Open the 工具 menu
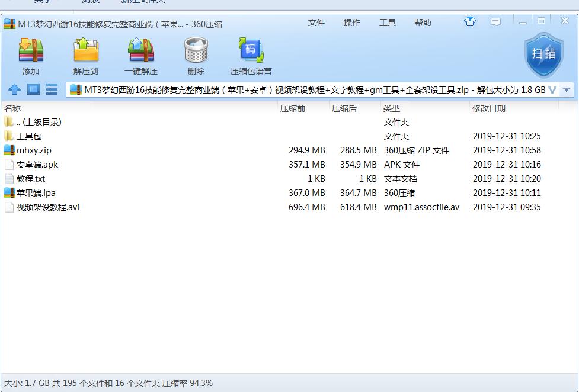 [x=388, y=23]
